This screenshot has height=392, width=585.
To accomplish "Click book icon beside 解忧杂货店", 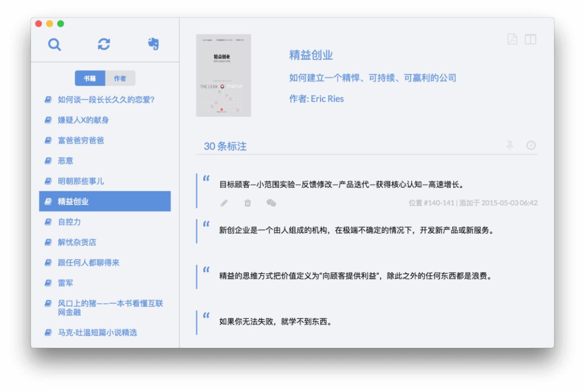I will pyautogui.click(x=48, y=243).
